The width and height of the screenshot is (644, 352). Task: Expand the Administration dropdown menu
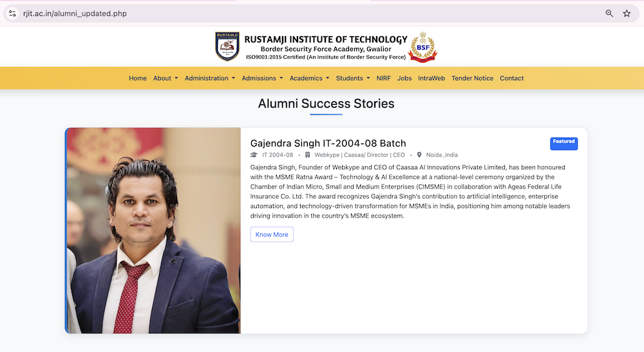[210, 78]
